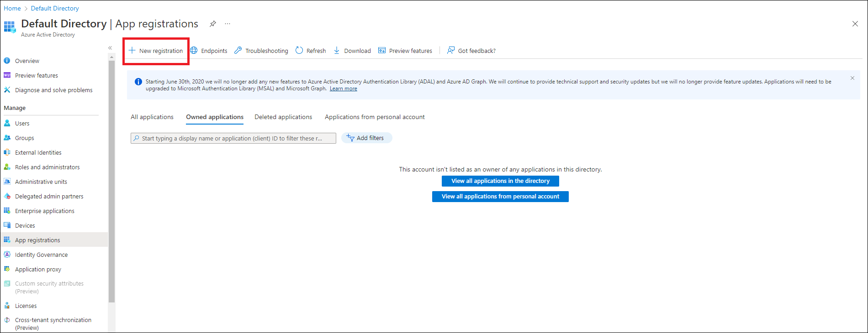
Task: Dismiss the ADAL deprecation info banner
Action: (852, 78)
